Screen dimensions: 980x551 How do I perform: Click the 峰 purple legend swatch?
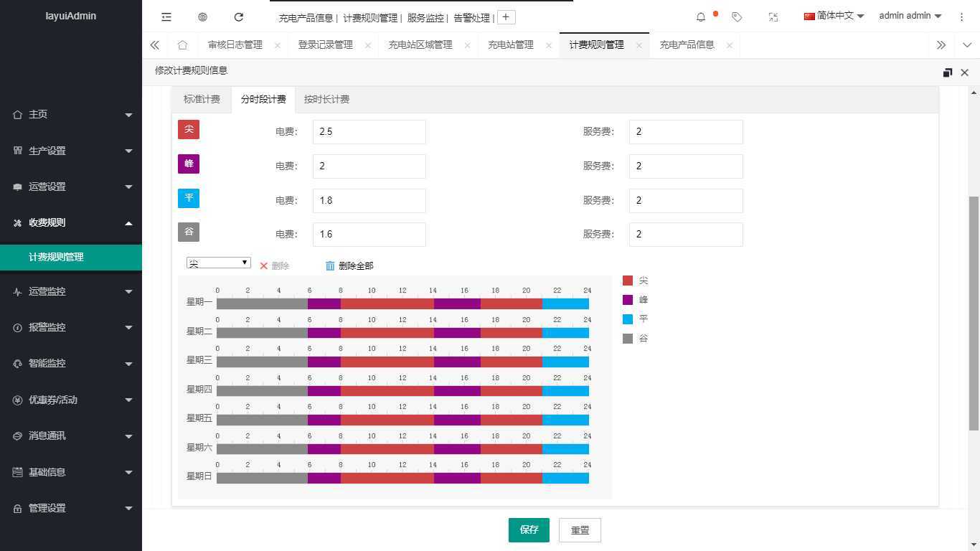pyautogui.click(x=628, y=300)
